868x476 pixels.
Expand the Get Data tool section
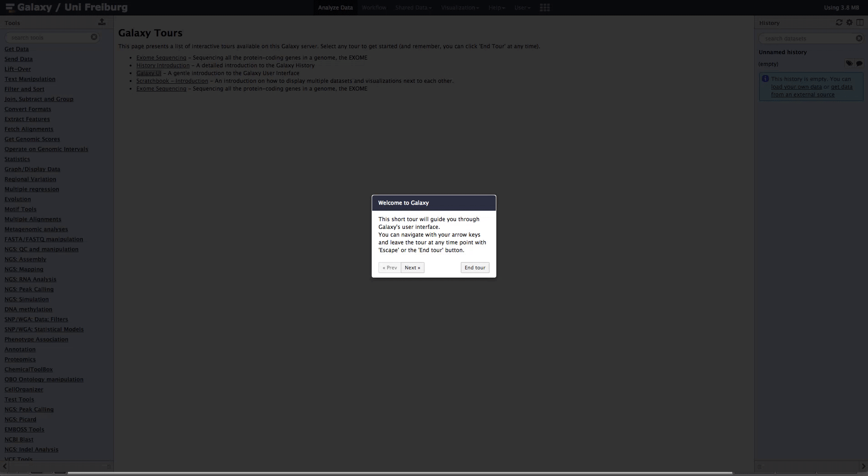pyautogui.click(x=16, y=49)
